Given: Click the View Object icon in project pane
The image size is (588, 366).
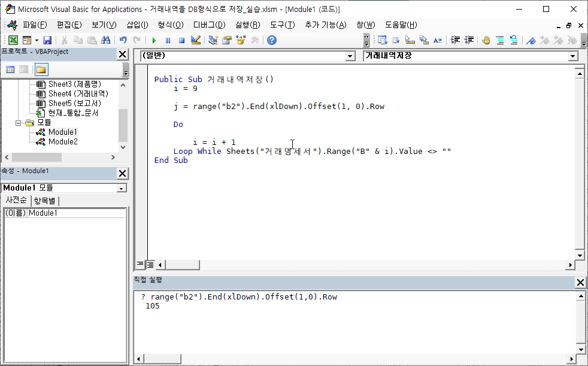Looking at the screenshot, I should tap(23, 69).
